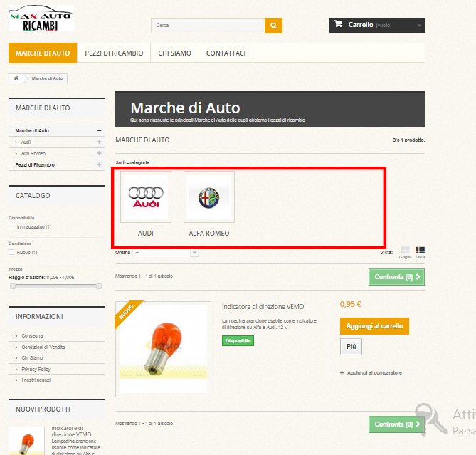Switch to Griglia grid view
Screen dimensions: 476x455
pyautogui.click(x=406, y=252)
